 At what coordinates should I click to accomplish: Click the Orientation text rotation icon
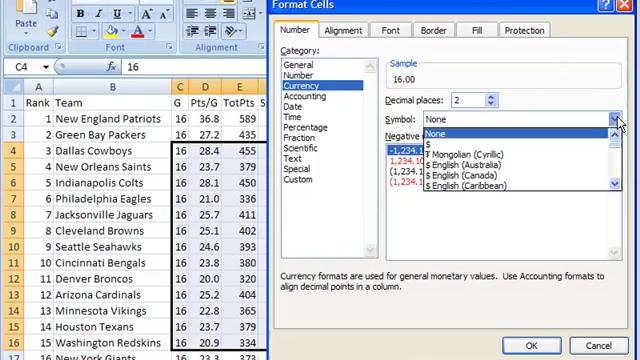point(231,31)
